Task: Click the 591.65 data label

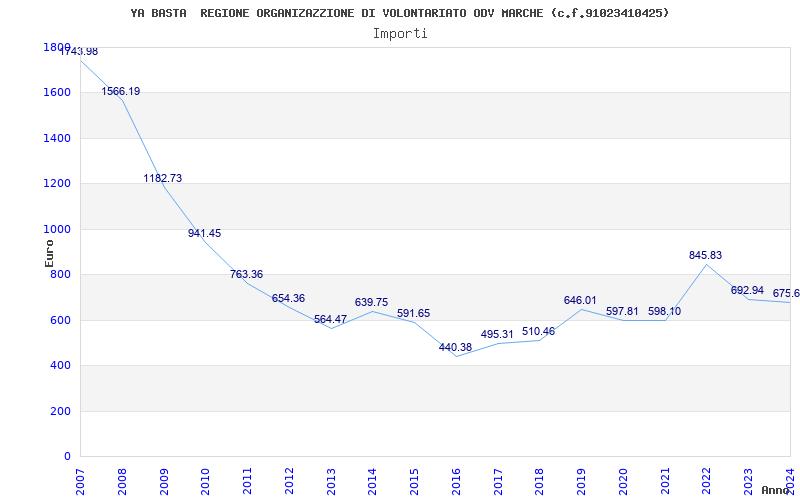Action: 413,313
